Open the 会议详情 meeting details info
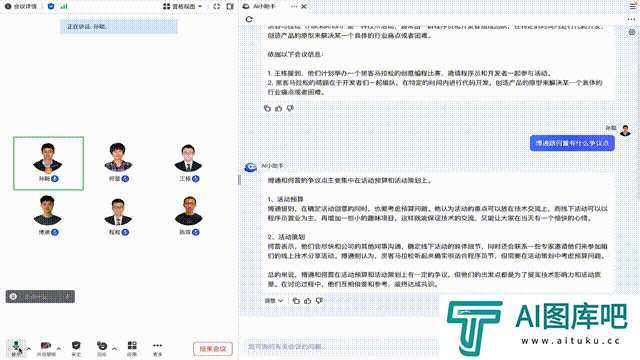 [x=21, y=7]
